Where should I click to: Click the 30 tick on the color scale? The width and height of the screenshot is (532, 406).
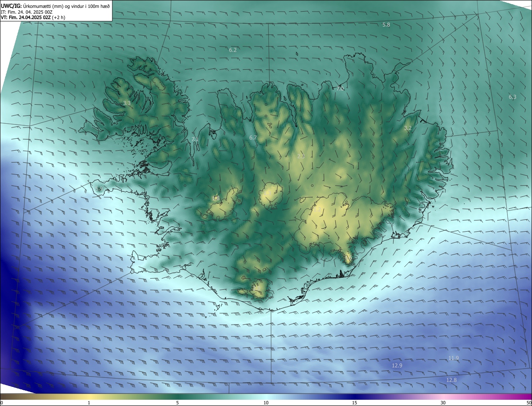[x=443, y=403]
